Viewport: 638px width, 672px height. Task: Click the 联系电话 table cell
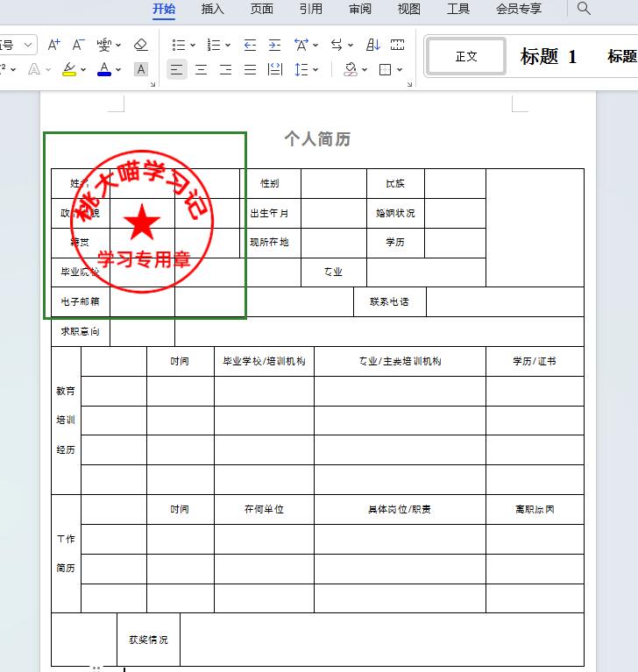click(389, 301)
